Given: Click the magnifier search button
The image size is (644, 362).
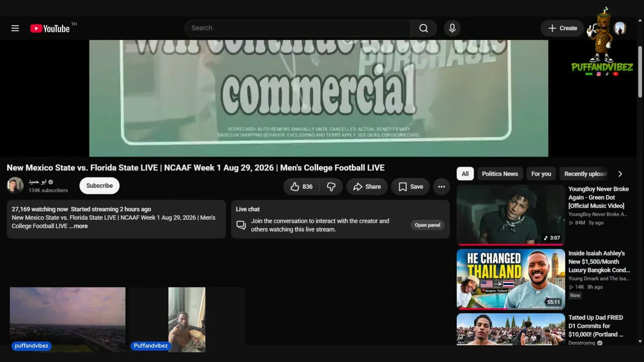Looking at the screenshot, I should pyautogui.click(x=424, y=28).
